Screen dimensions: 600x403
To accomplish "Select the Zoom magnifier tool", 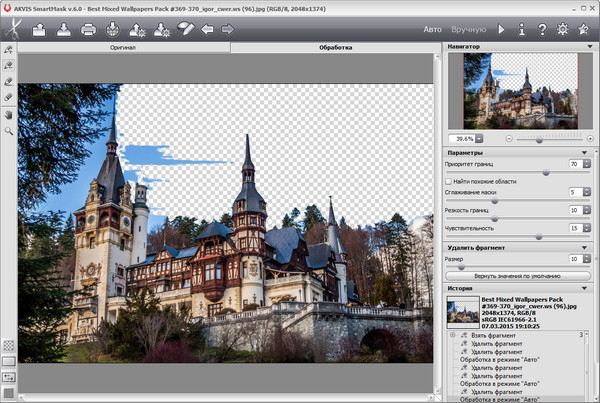I will 9,131.
